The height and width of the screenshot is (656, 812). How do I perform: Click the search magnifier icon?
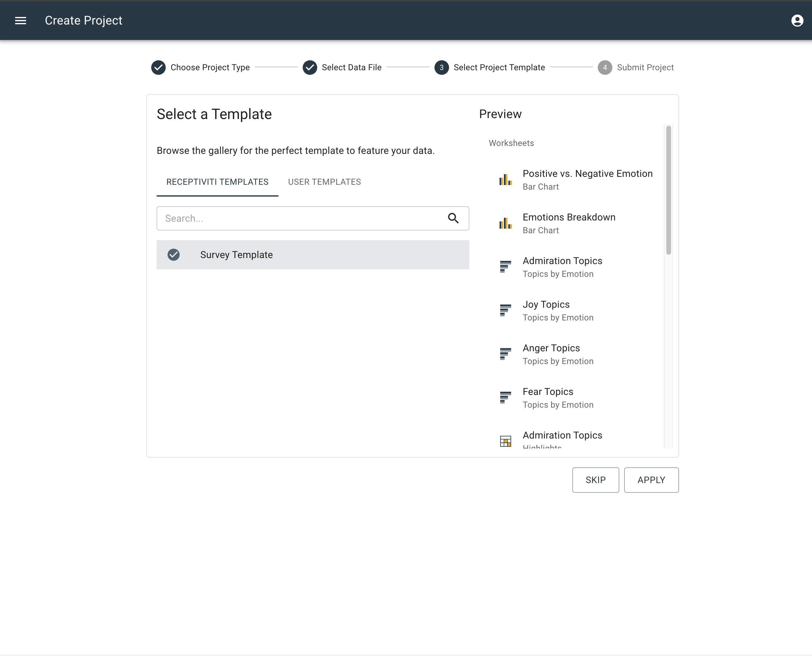pos(453,218)
